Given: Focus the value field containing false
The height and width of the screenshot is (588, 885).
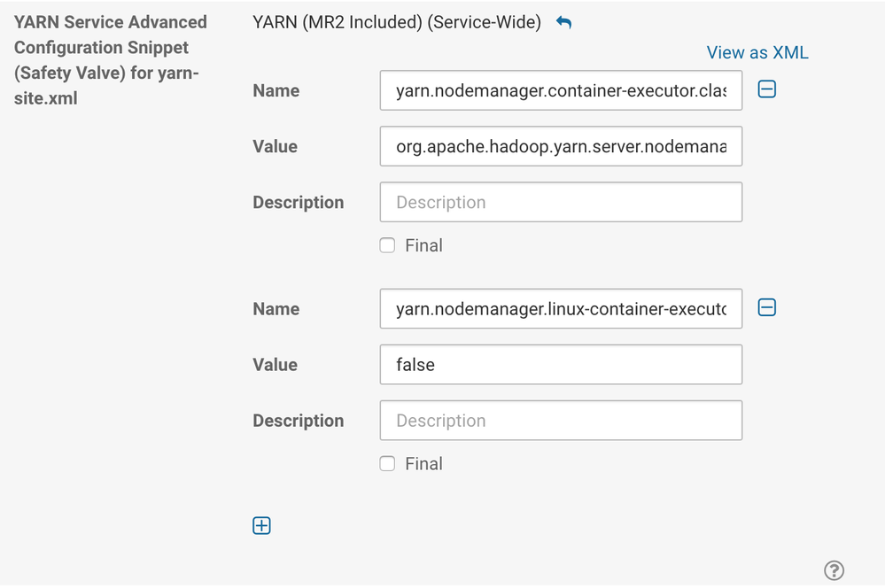Looking at the screenshot, I should click(561, 365).
